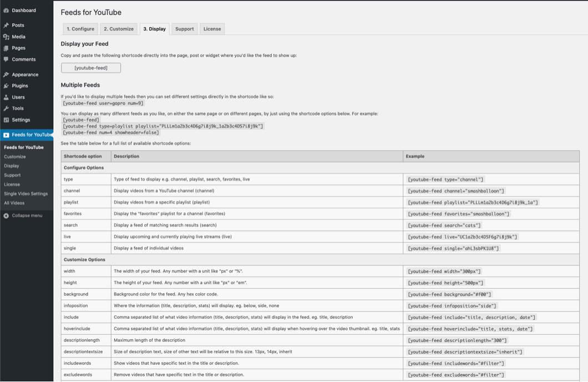Select the License tab

point(212,29)
